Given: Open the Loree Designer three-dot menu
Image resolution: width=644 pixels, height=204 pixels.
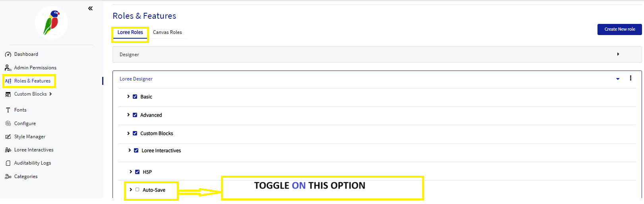Looking at the screenshot, I should [630, 78].
